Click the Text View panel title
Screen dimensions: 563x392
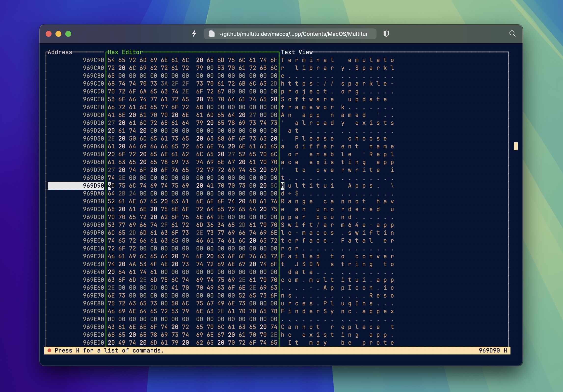[x=297, y=52]
